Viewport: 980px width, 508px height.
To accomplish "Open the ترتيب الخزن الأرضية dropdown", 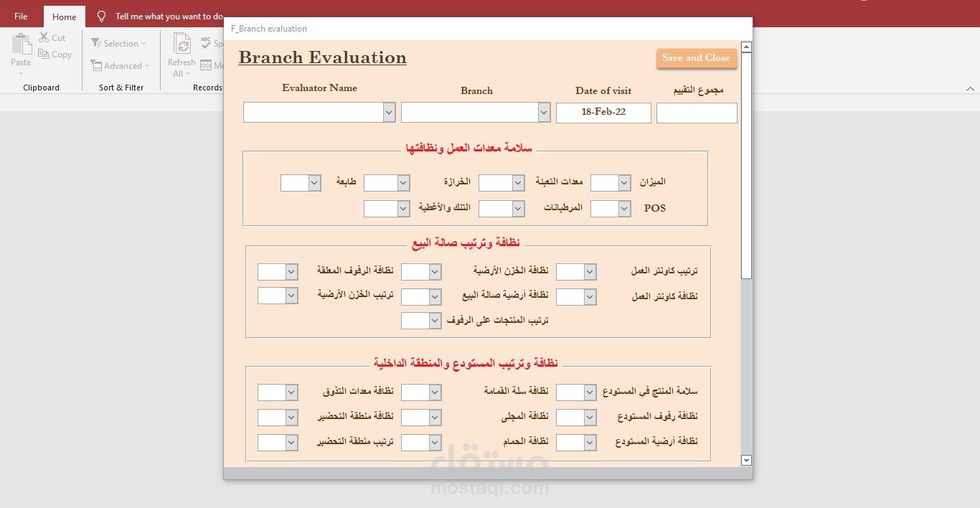I will (x=291, y=295).
